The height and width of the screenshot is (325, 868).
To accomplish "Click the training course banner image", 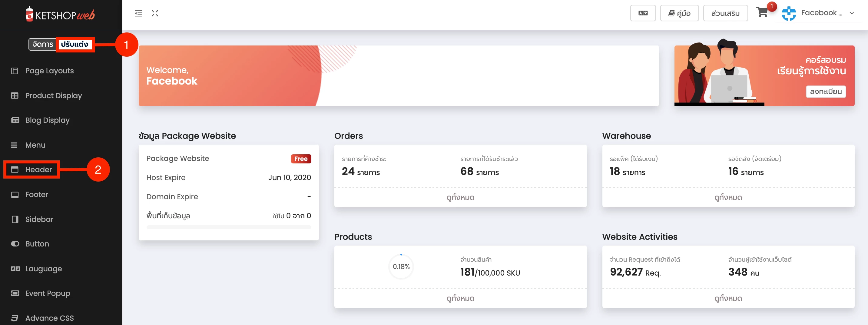I will 764,76.
